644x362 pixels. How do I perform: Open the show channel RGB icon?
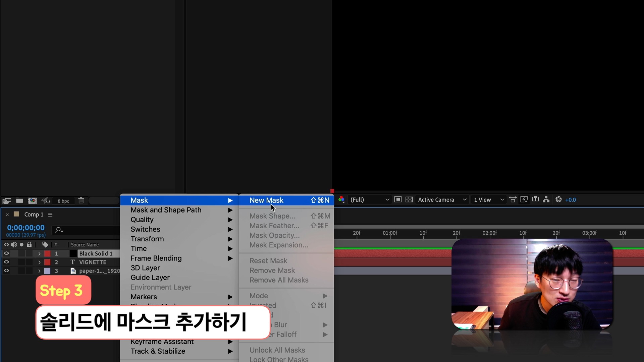click(x=341, y=200)
